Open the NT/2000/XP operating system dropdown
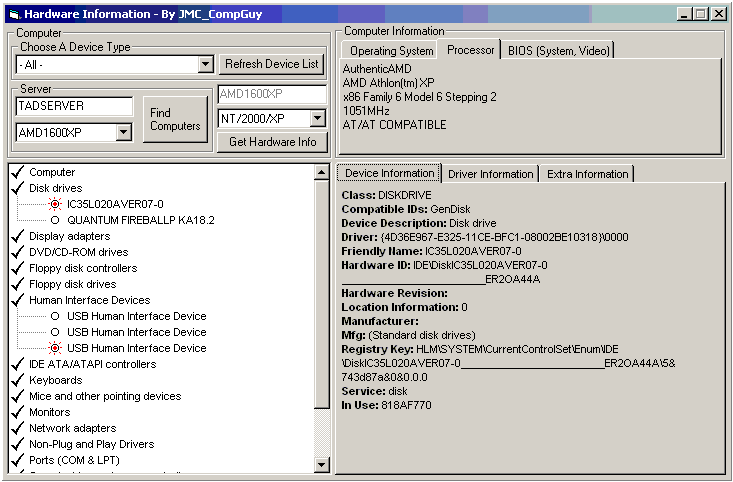The image size is (733, 482). click(x=317, y=119)
